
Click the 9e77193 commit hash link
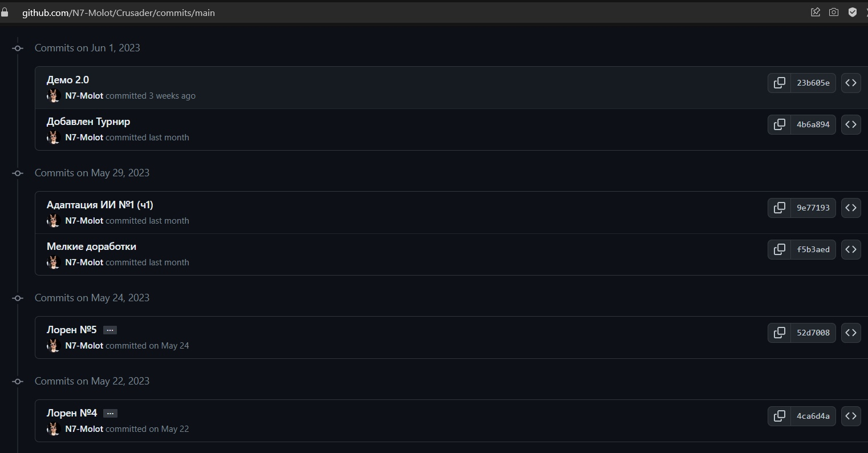pos(813,208)
